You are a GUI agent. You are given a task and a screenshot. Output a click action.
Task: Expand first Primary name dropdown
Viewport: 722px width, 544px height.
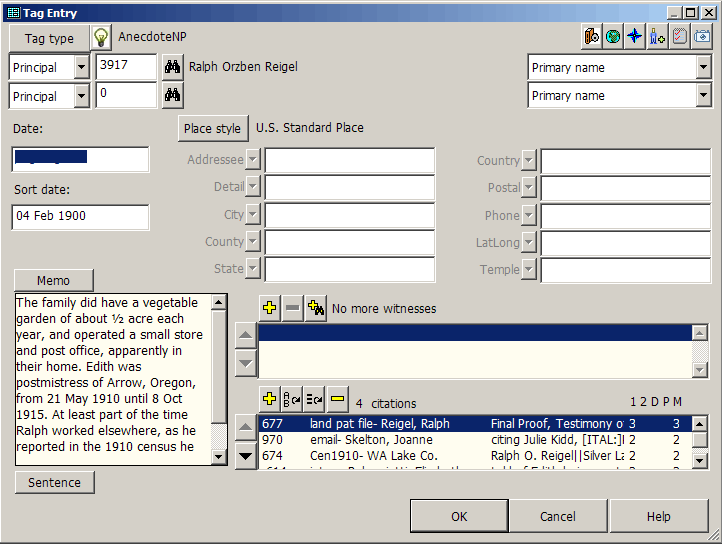(703, 67)
